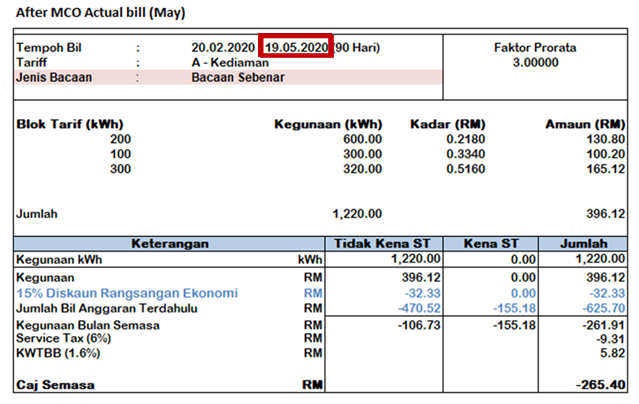Click the amount "165.12"
The image size is (639, 404).
[606, 169]
